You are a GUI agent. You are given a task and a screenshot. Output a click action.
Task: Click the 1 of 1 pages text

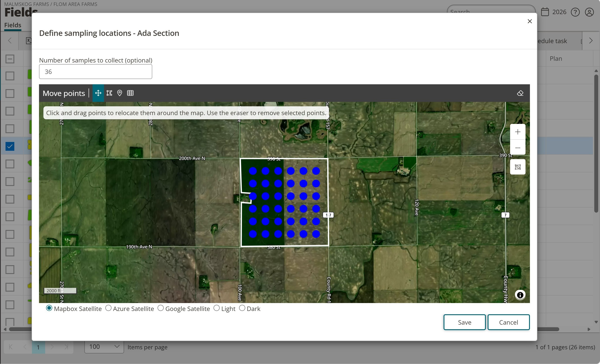(565, 347)
